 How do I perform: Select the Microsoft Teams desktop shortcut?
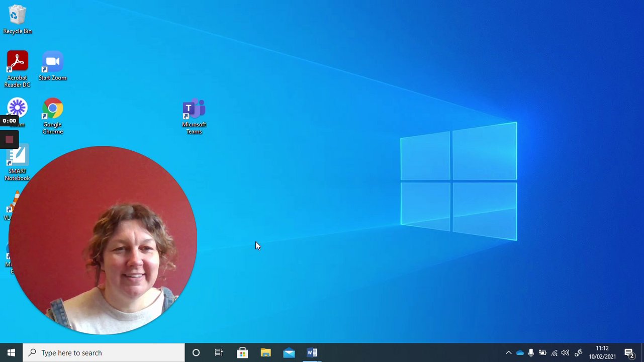pyautogui.click(x=194, y=116)
